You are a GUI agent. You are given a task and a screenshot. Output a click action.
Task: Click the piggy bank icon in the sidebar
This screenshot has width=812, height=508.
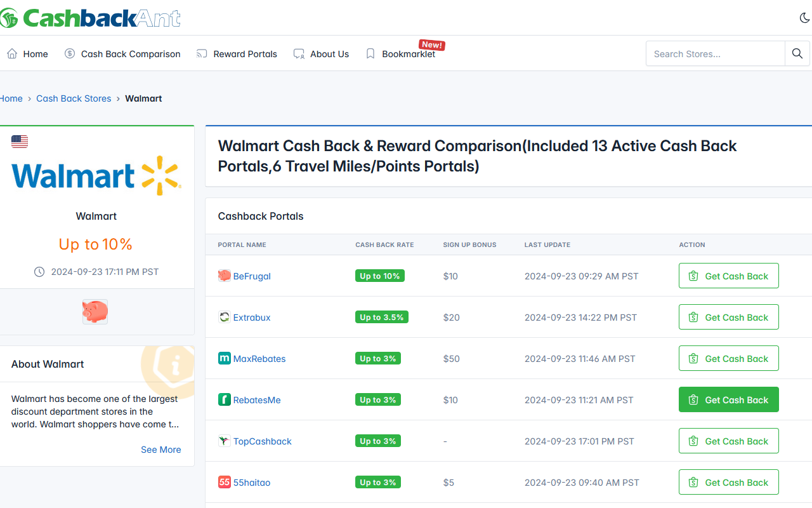tap(95, 312)
